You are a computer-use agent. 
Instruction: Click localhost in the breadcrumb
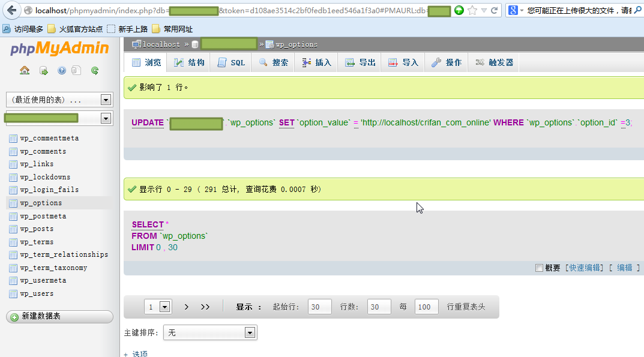coord(161,44)
